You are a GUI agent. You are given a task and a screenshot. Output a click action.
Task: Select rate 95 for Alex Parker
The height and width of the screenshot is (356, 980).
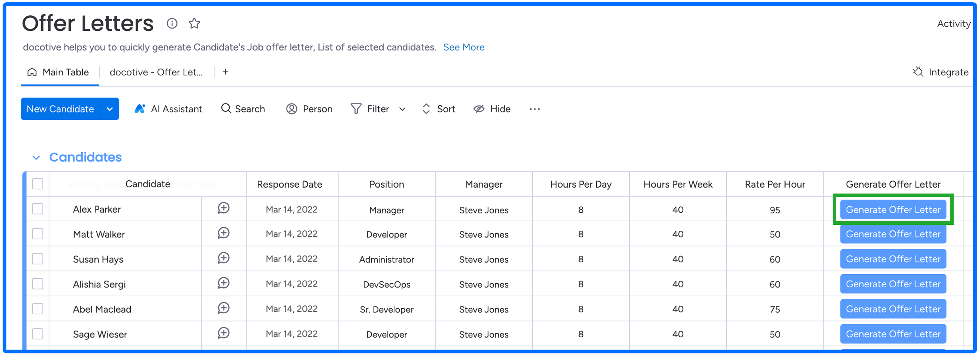775,210
